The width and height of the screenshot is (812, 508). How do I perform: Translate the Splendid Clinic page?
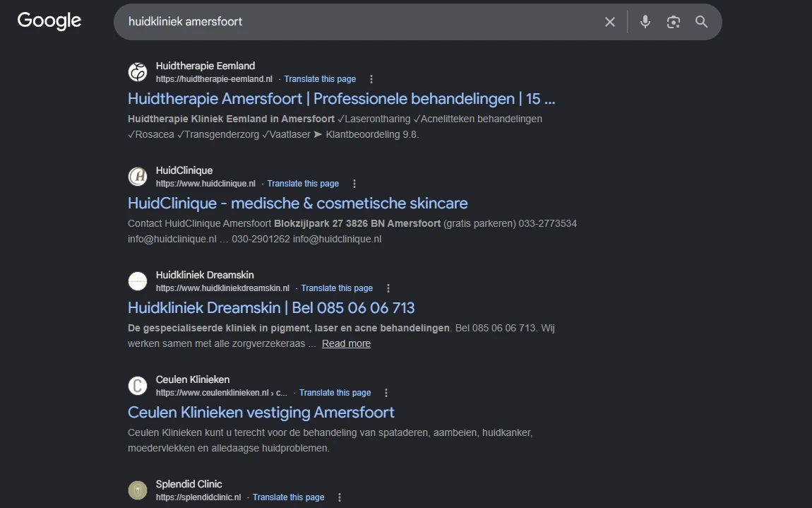point(289,497)
